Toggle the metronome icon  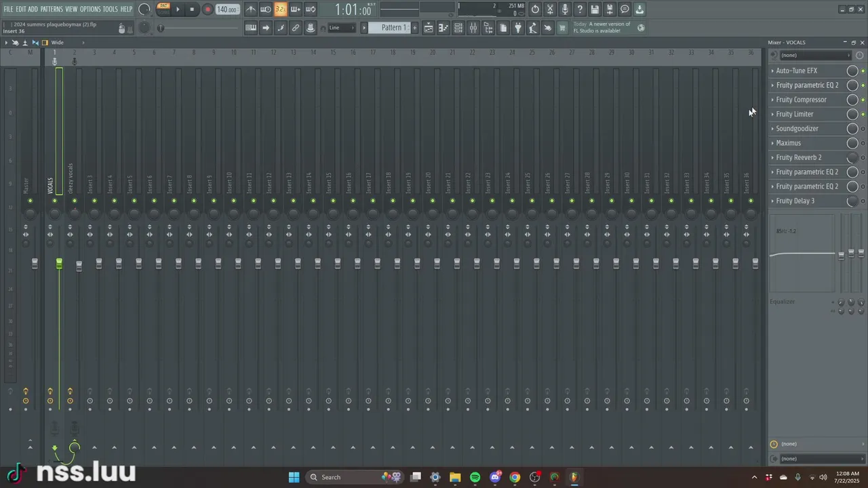click(251, 9)
